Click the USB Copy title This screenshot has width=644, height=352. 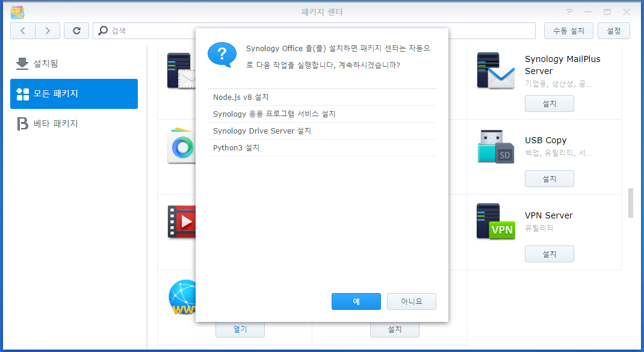(545, 140)
